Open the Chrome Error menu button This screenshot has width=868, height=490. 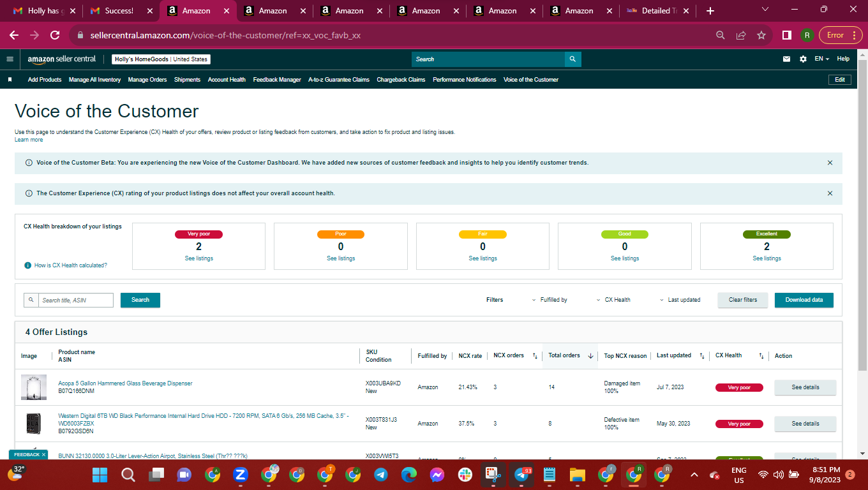click(x=839, y=35)
